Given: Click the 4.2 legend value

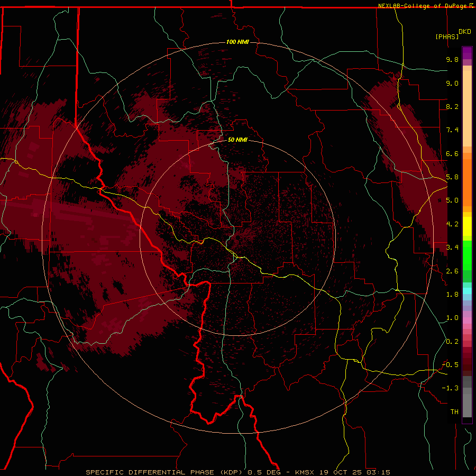Looking at the screenshot, I should 452,224.
